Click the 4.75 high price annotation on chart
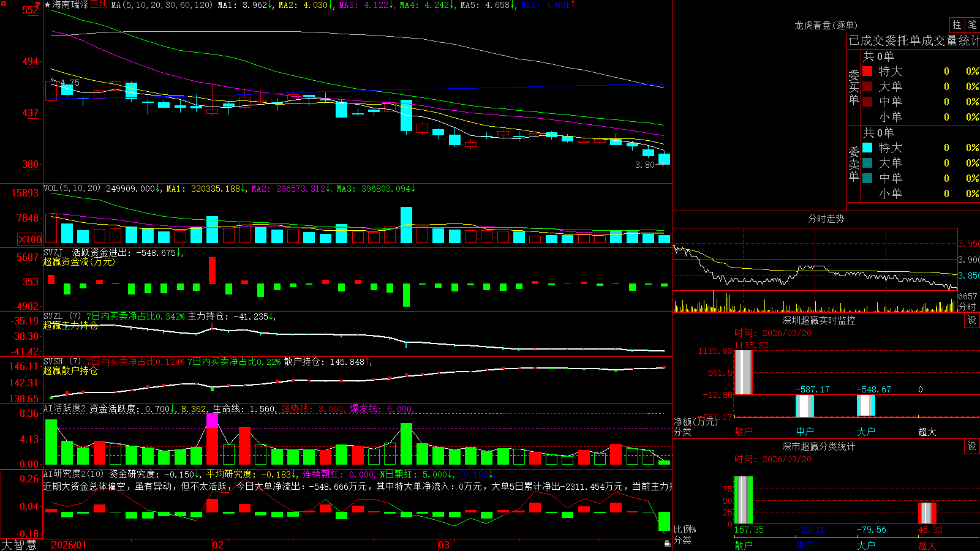This screenshot has width=980, height=551. 69,83
